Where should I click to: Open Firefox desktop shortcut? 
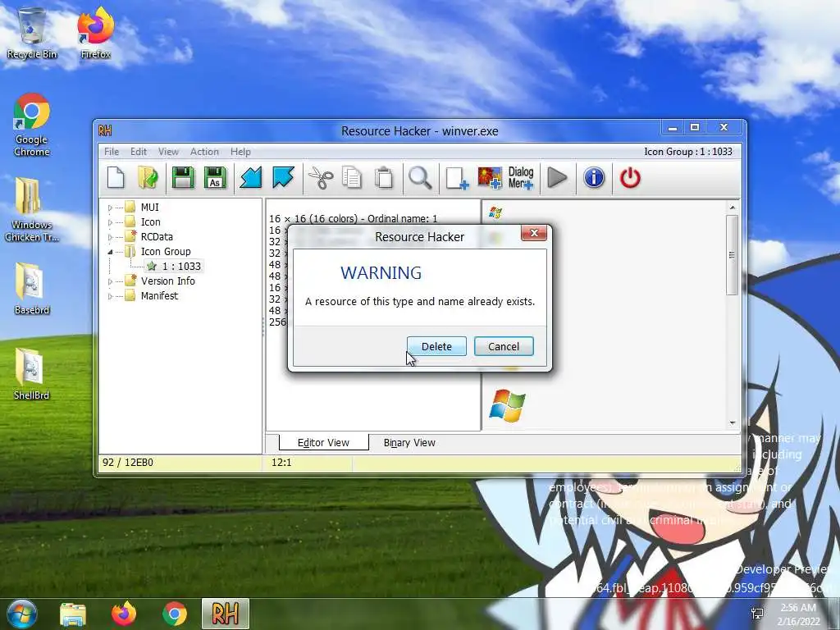click(x=96, y=33)
